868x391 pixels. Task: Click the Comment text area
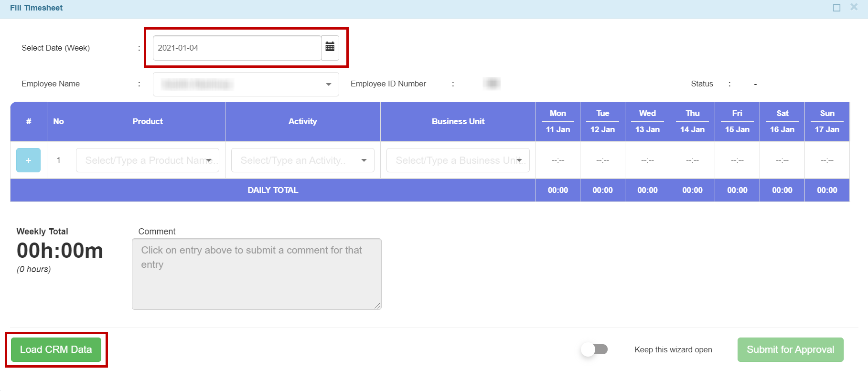[x=257, y=274]
